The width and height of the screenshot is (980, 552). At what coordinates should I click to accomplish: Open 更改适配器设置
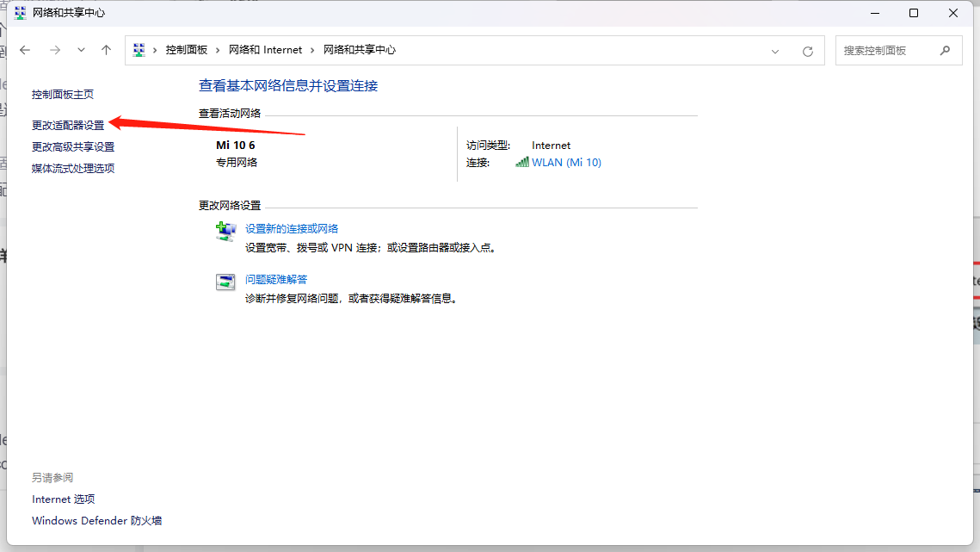68,125
